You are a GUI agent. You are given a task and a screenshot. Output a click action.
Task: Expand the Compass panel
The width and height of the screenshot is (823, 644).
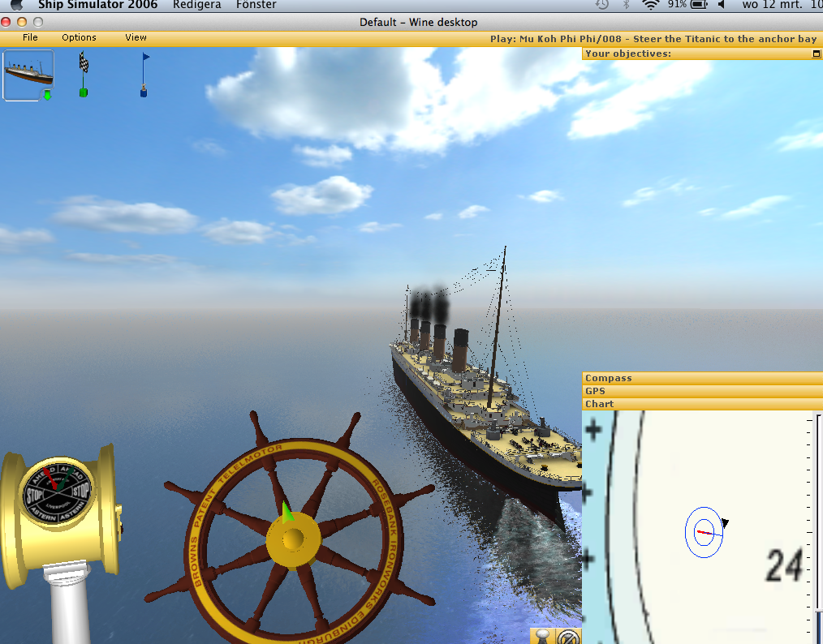[701, 378]
